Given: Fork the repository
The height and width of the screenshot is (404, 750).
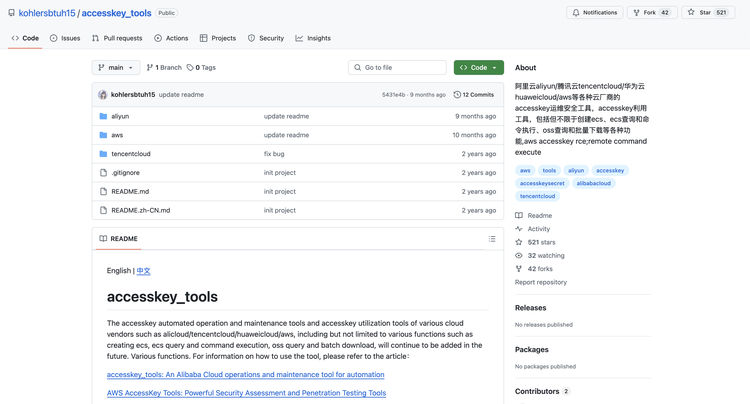Looking at the screenshot, I should pyautogui.click(x=652, y=12).
